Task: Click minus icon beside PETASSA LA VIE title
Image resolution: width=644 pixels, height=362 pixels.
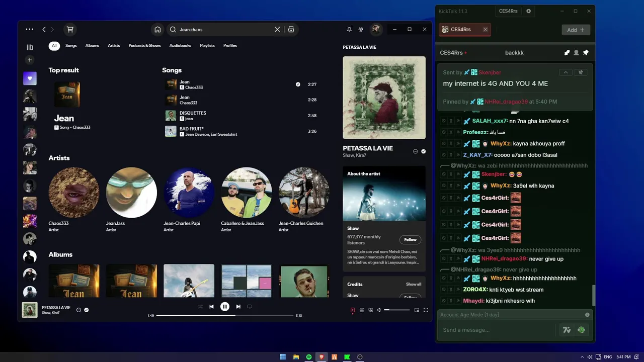Action: tap(416, 151)
